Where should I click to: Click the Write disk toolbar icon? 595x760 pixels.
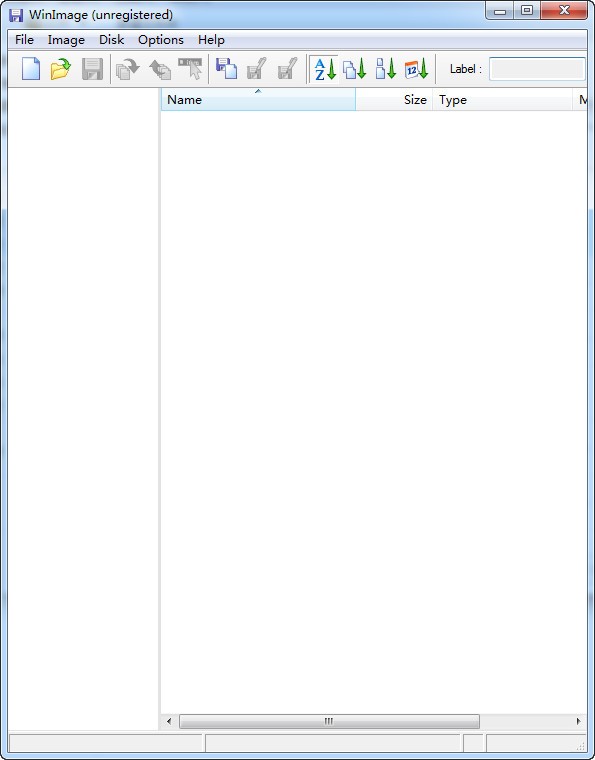(160, 69)
